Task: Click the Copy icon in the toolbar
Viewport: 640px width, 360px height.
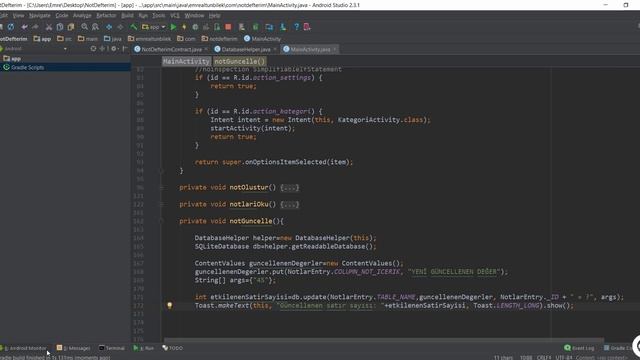Action: pos(60,27)
